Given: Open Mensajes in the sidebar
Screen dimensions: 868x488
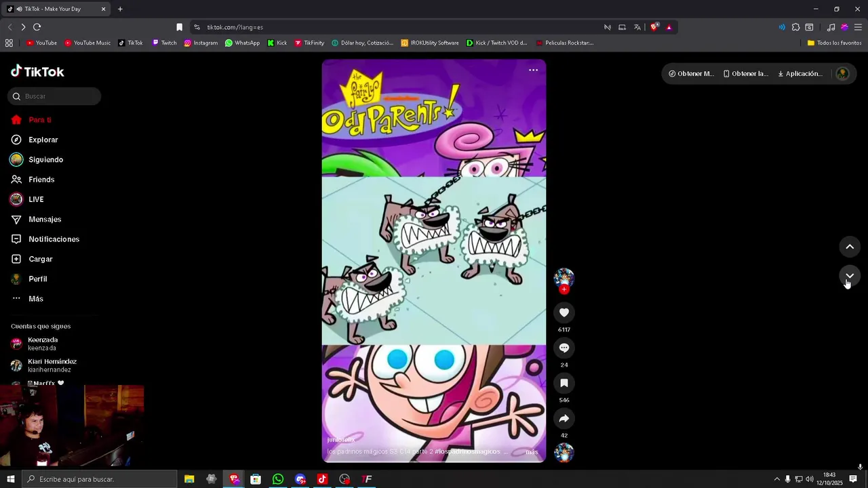Looking at the screenshot, I should 36,220.
